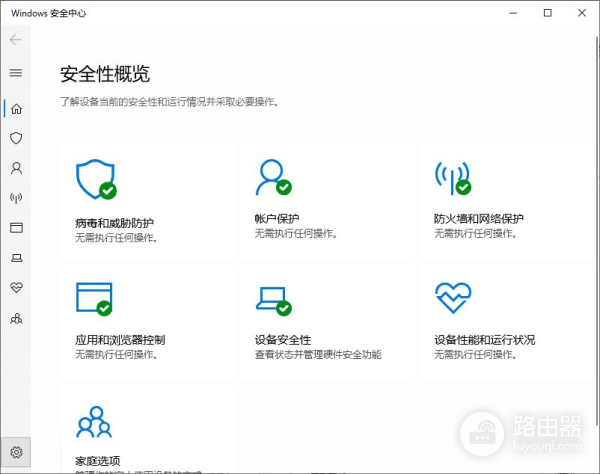Open the shield icon in the sidebar
The width and height of the screenshot is (600, 474).
[16, 138]
